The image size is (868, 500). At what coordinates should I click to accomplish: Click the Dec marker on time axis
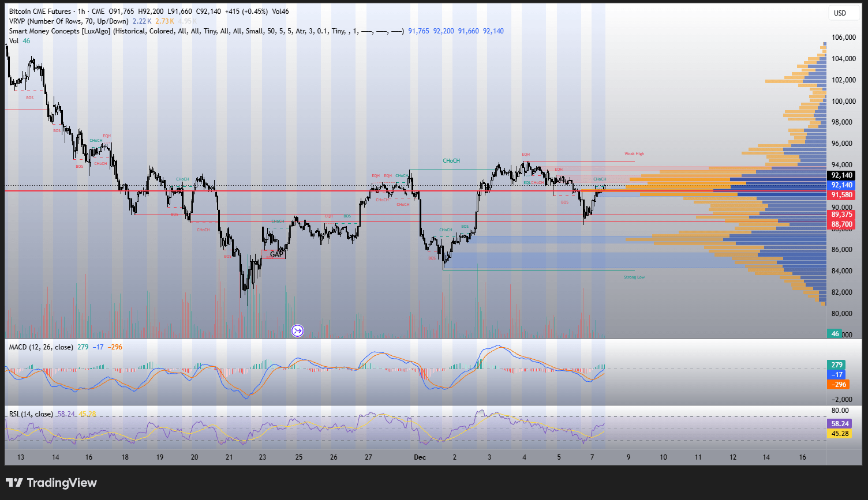pyautogui.click(x=420, y=457)
